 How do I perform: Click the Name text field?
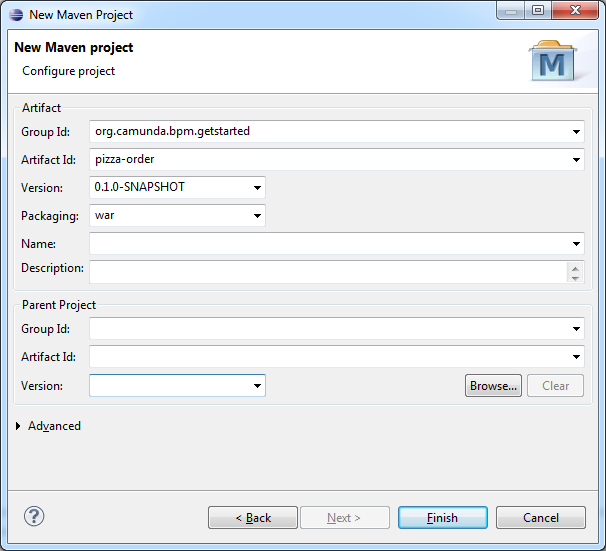[x=328, y=243]
